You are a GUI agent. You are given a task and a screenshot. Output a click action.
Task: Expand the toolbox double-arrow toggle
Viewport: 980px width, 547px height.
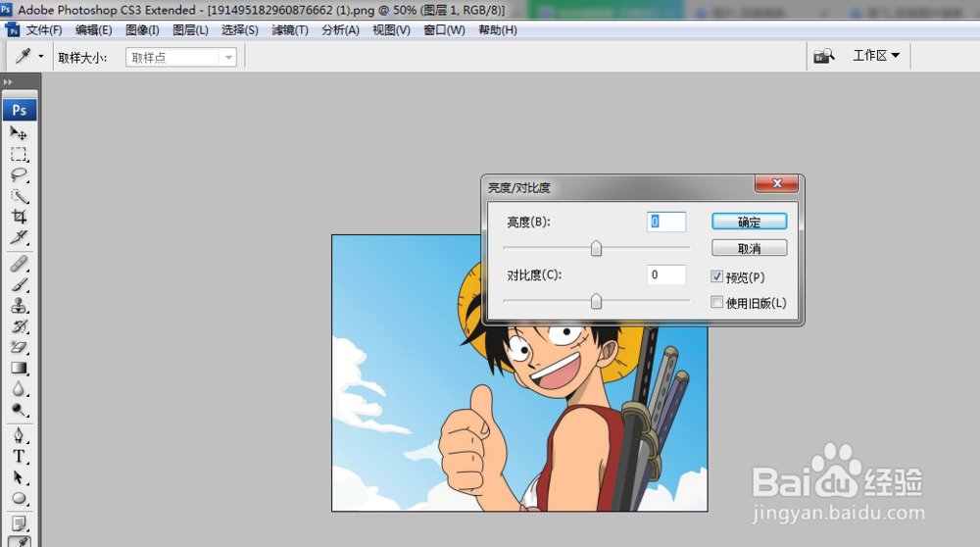(x=8, y=82)
